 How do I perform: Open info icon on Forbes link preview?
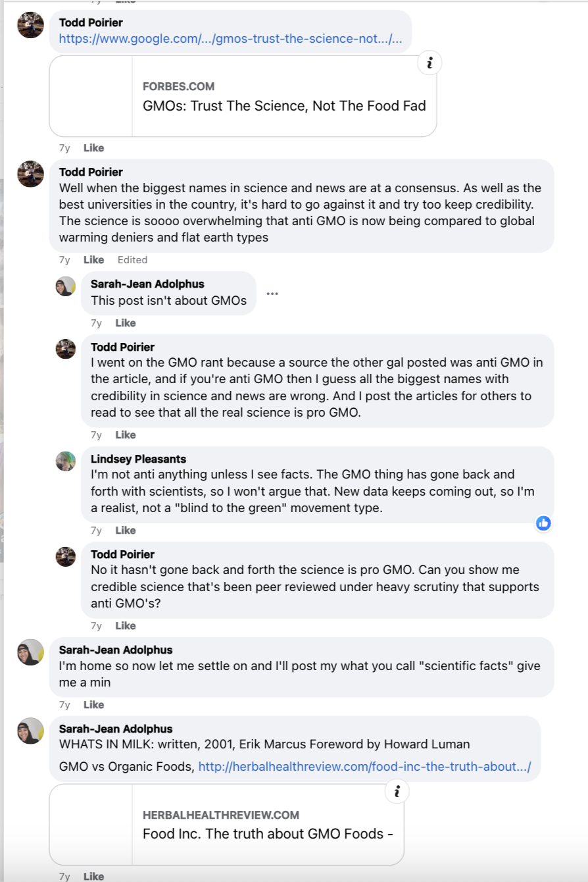(429, 63)
